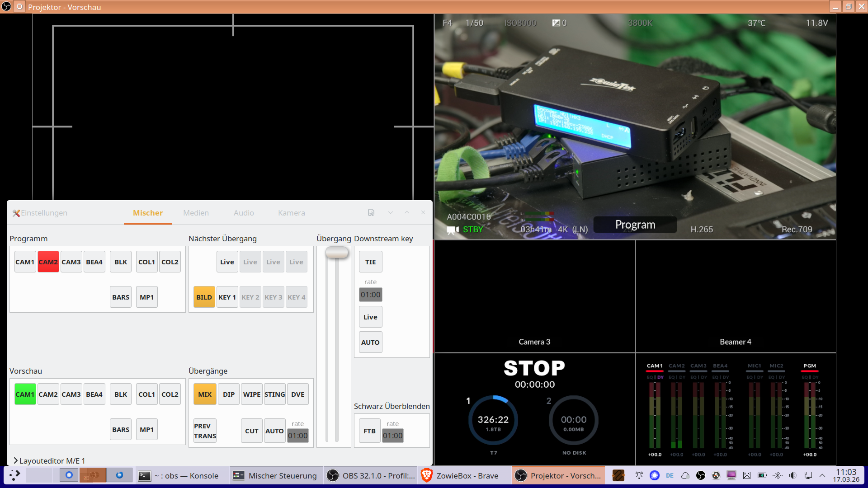Image resolution: width=868 pixels, height=488 pixels.
Task: Click the Übergang T-bar slider handle
Action: tap(337, 252)
